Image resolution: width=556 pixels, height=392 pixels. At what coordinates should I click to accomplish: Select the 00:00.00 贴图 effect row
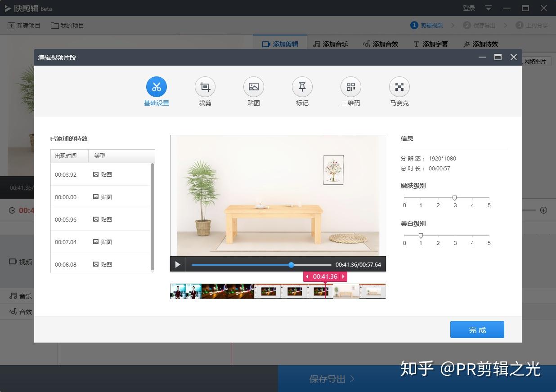click(100, 197)
